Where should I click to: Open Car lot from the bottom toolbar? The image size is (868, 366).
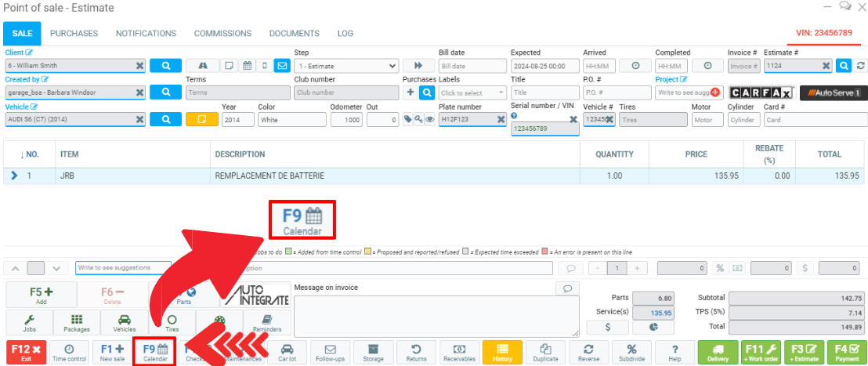pyautogui.click(x=288, y=353)
